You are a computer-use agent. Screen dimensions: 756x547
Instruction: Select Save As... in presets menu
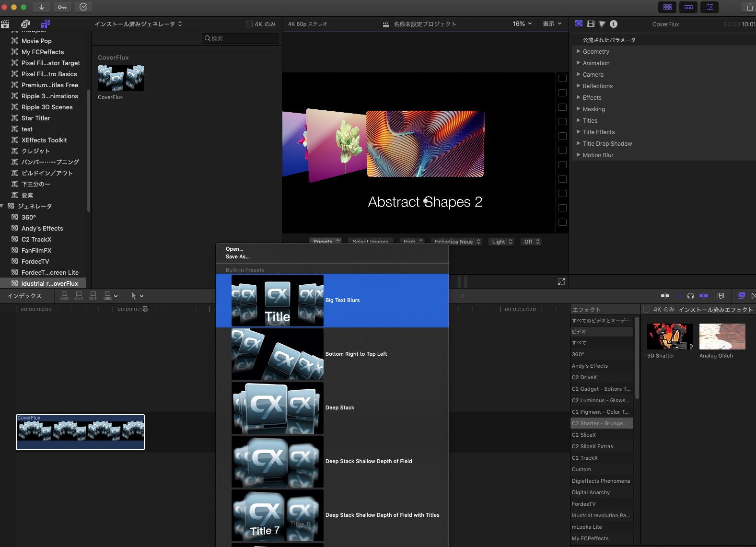(x=238, y=257)
